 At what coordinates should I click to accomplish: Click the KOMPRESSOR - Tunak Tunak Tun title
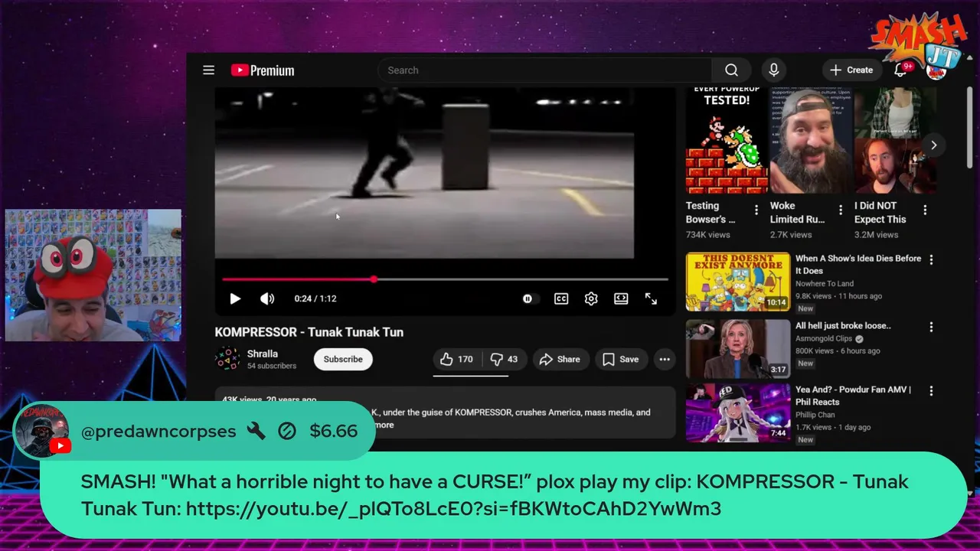pyautogui.click(x=309, y=332)
